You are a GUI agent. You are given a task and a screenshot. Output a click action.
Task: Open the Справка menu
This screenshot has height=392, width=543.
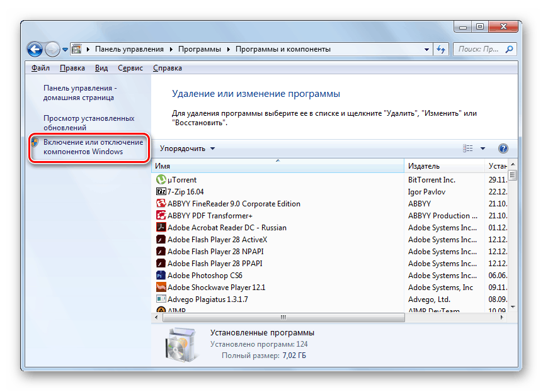pos(168,68)
